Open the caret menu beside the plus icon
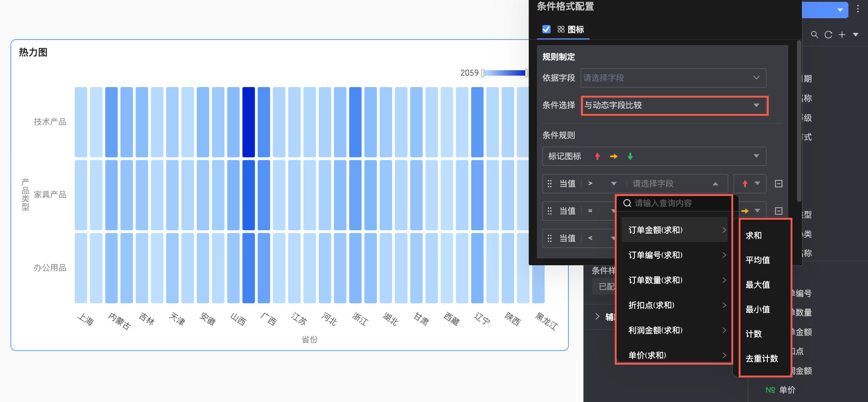This screenshot has width=868, height=402. (856, 35)
